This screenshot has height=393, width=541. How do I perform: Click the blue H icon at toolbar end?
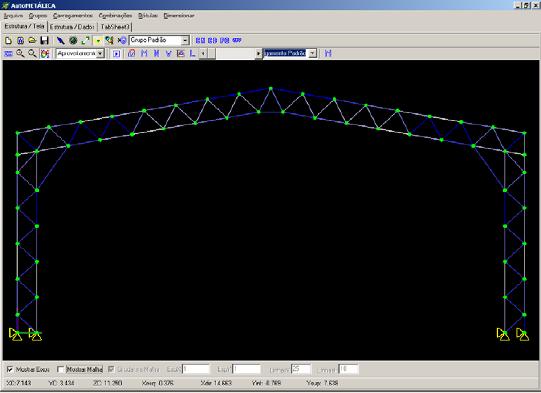[x=328, y=53]
